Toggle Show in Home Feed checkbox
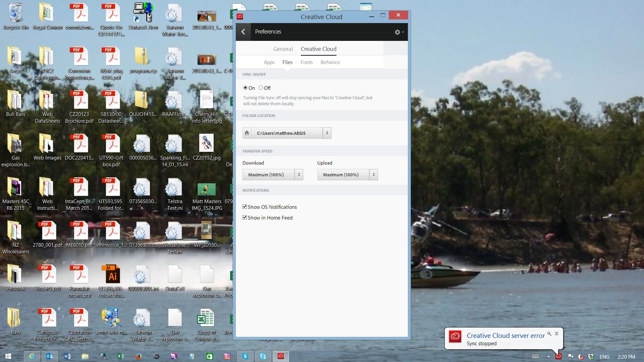Screen dimensions: 644x362 tap(245, 218)
